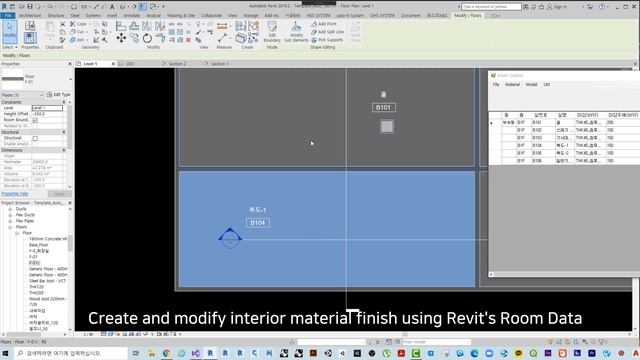Image resolution: width=640 pixels, height=360 pixels.
Task: Open the Annotate ribbon tab
Action: click(132, 16)
